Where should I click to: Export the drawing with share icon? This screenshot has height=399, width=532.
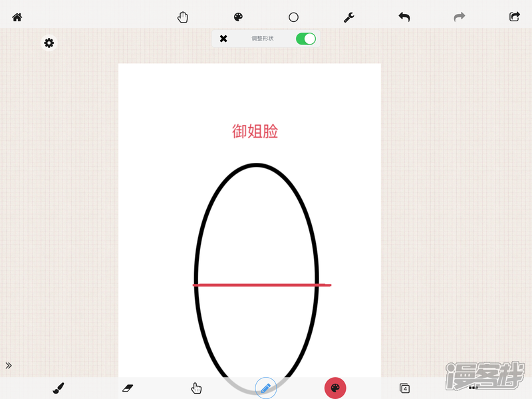514,17
